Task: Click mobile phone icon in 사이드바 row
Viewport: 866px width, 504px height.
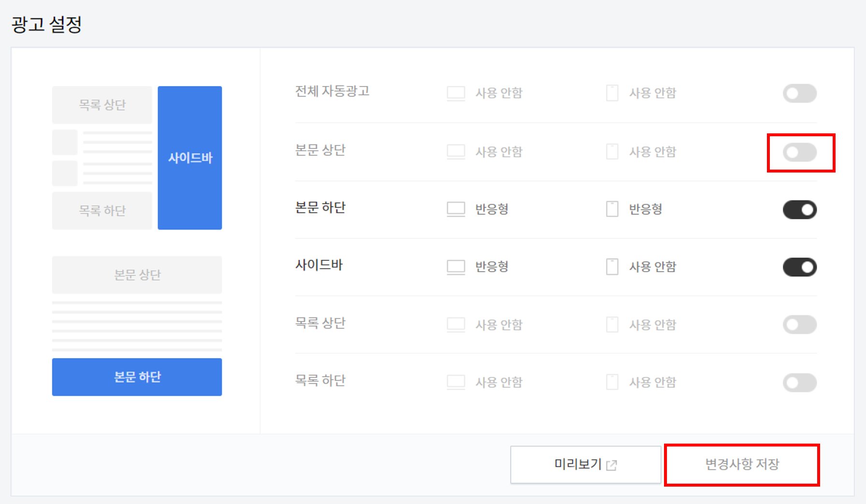Action: (x=612, y=267)
